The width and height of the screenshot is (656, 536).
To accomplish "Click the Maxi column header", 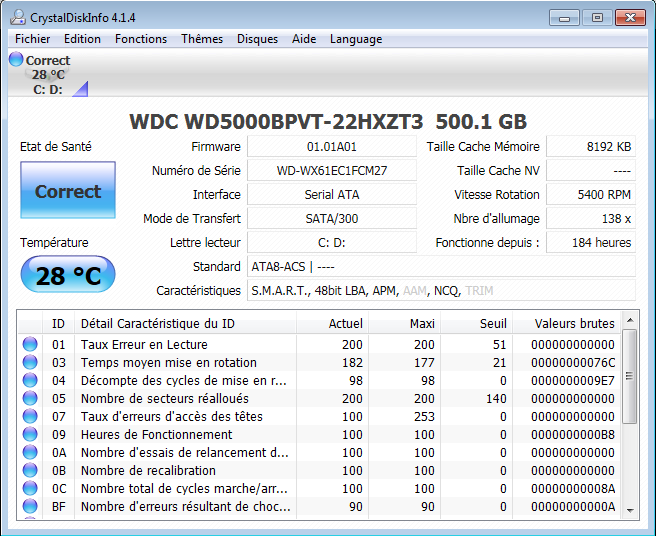I will tap(405, 323).
